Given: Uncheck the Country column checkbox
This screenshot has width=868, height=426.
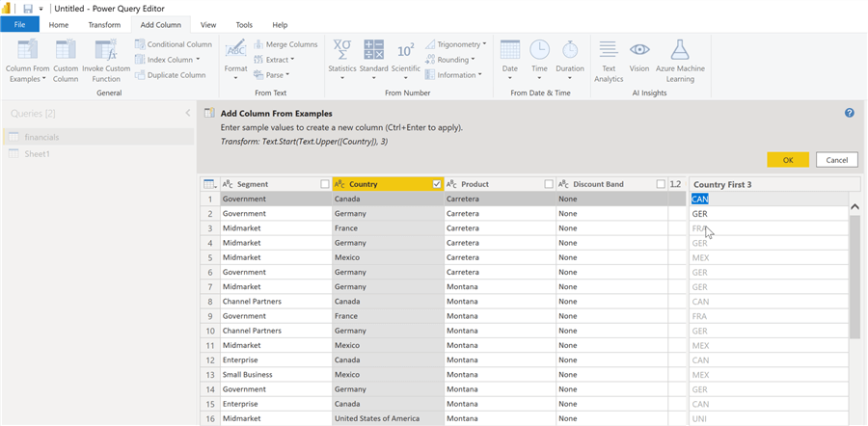Looking at the screenshot, I should [x=437, y=183].
